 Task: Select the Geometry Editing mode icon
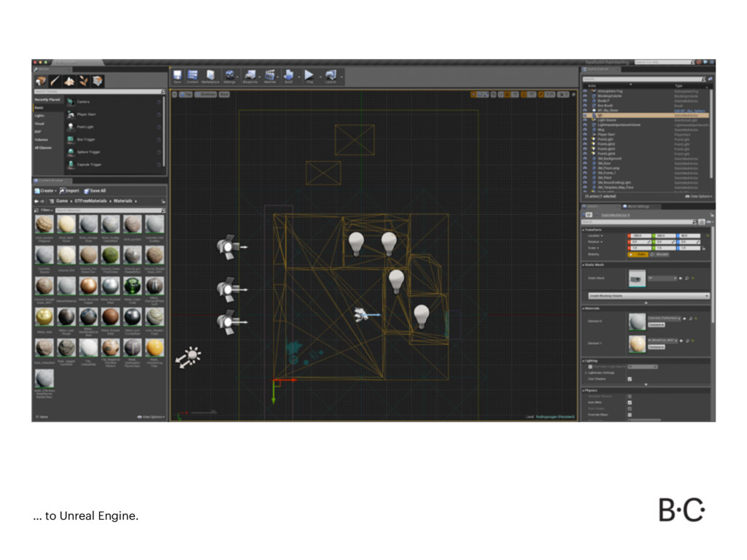tap(98, 81)
